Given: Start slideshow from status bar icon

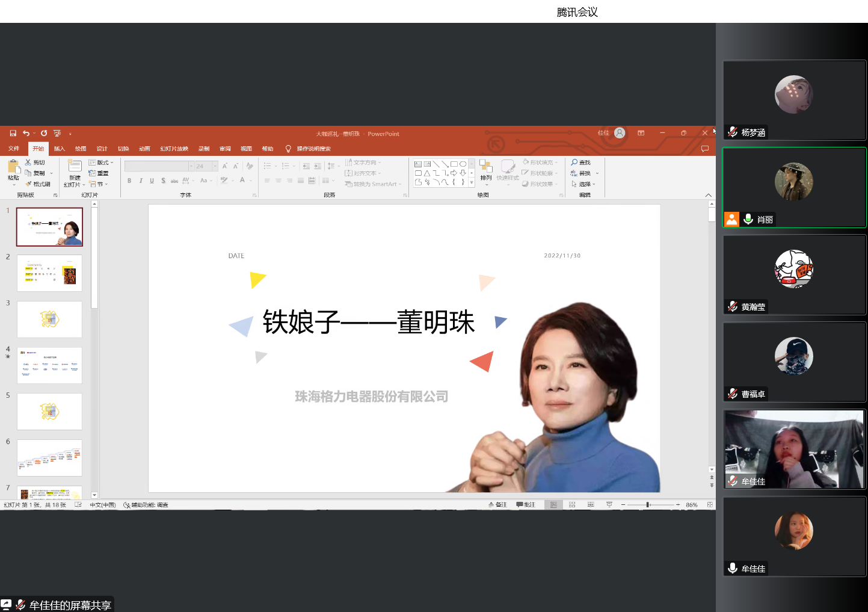Looking at the screenshot, I should pos(609,505).
